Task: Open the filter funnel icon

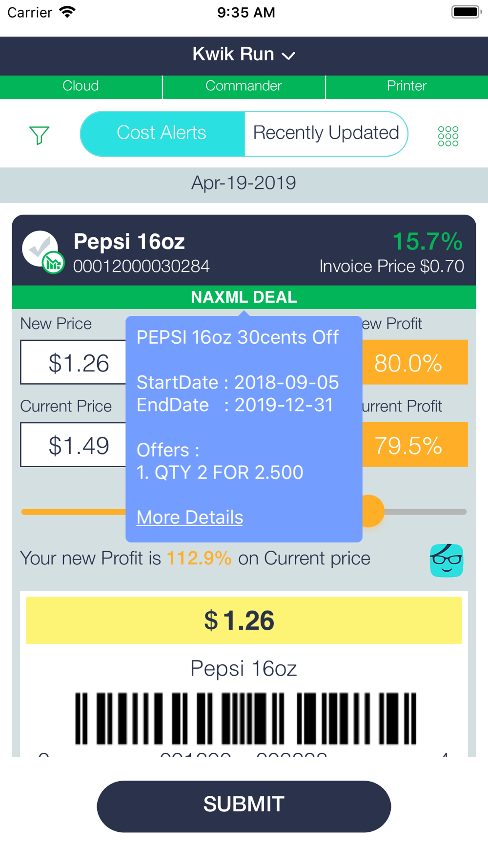Action: click(39, 135)
